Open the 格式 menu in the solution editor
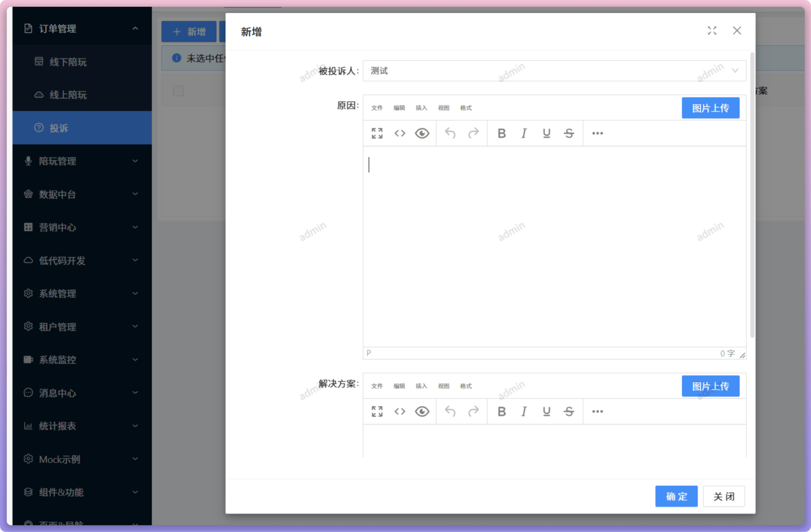 (465, 386)
